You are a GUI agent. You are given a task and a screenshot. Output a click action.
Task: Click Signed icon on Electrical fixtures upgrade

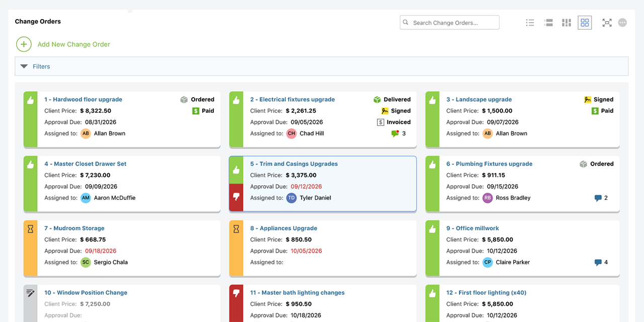385,111
